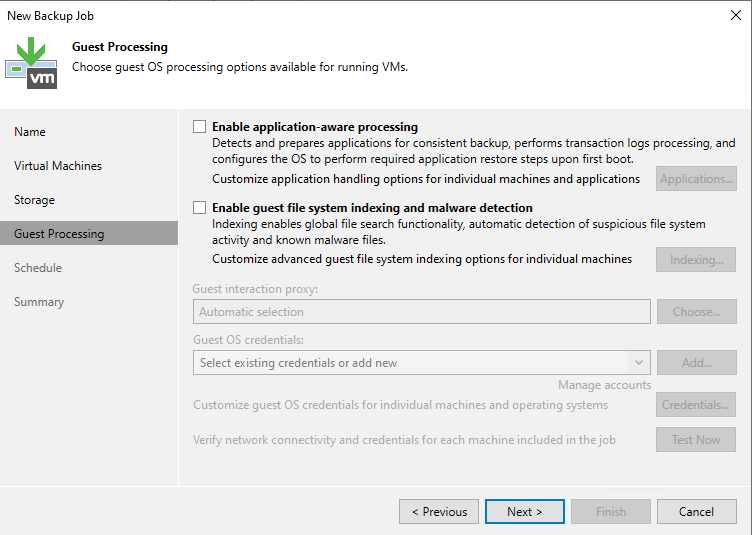Click the Applications... button
752x535 pixels.
pyautogui.click(x=696, y=179)
